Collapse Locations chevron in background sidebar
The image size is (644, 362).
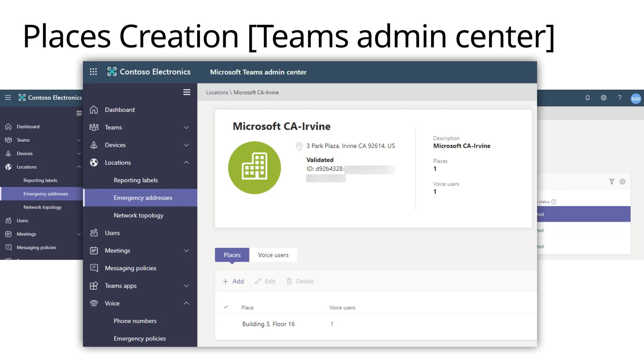pos(79,167)
